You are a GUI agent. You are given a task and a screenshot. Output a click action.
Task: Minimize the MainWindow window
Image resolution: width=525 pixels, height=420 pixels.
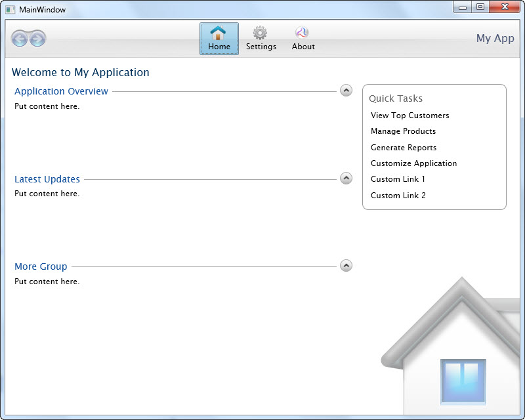tap(463, 7)
